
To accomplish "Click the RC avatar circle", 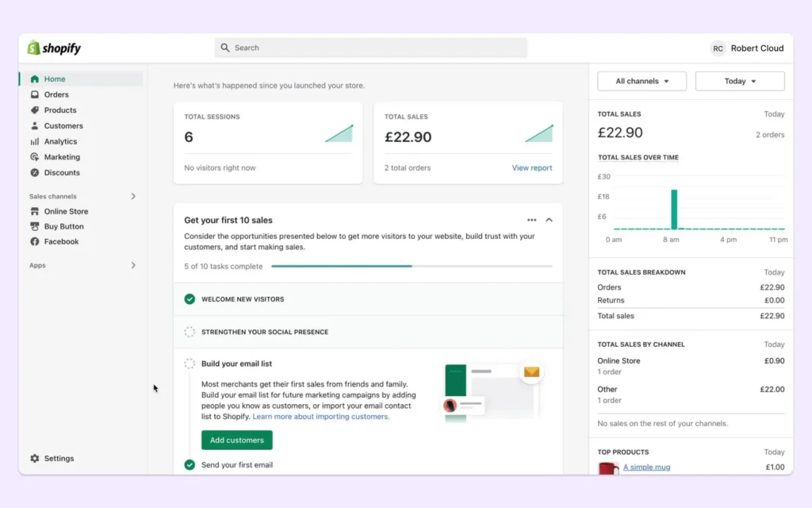I will pos(718,48).
